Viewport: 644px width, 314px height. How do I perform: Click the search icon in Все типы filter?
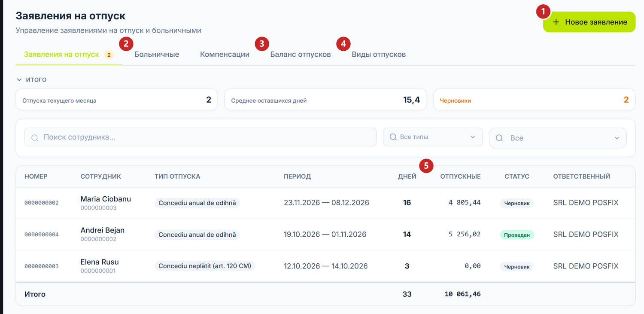point(393,137)
